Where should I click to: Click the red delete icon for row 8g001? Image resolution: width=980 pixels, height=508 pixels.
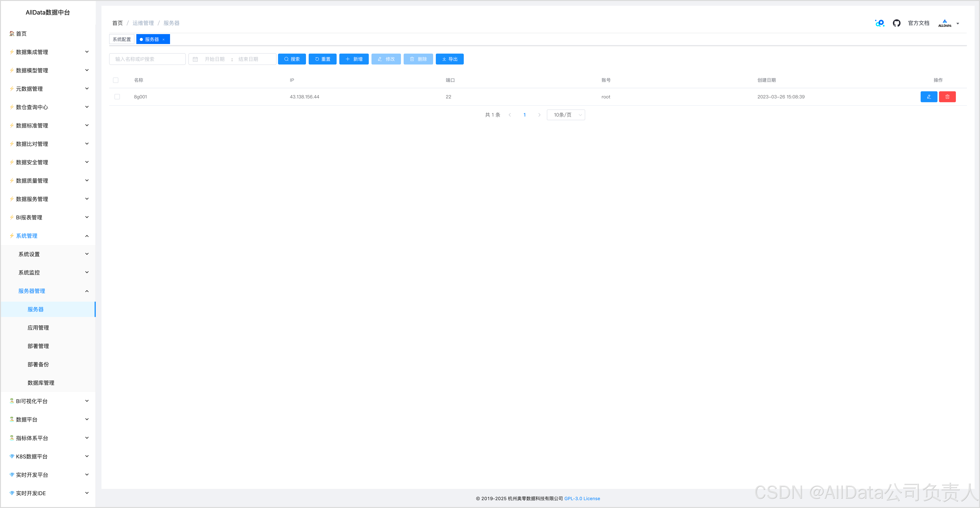947,97
